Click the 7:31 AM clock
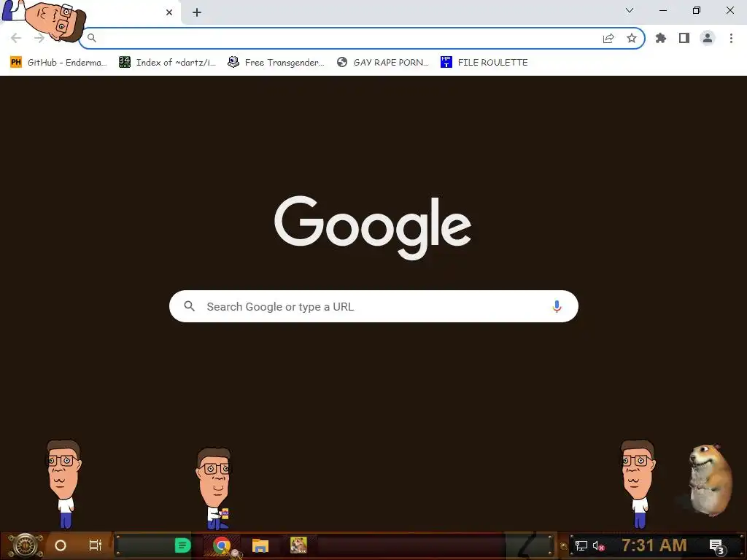Image resolution: width=747 pixels, height=560 pixels. tap(654, 545)
